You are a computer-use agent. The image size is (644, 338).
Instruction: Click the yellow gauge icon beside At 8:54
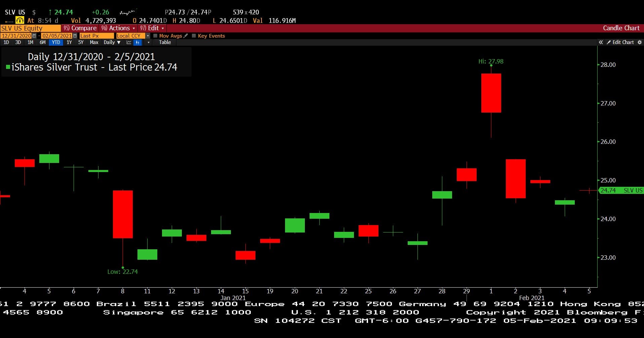point(20,20)
